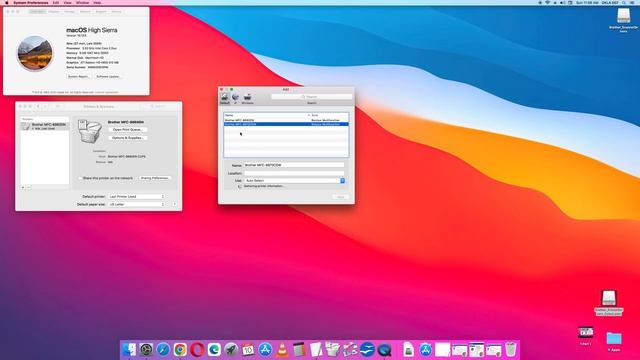
Task: Click the help question mark in Printers & Scanners
Action: pyautogui.click(x=174, y=204)
